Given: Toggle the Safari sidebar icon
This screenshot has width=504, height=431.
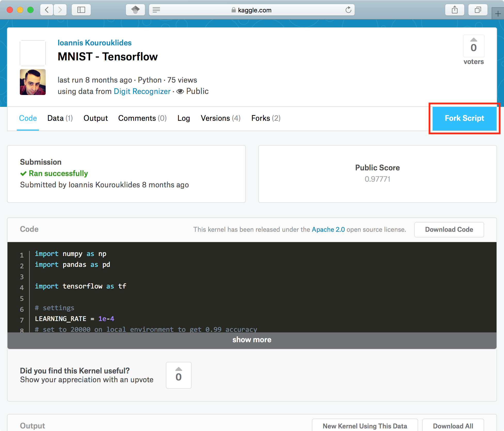Looking at the screenshot, I should [x=81, y=10].
